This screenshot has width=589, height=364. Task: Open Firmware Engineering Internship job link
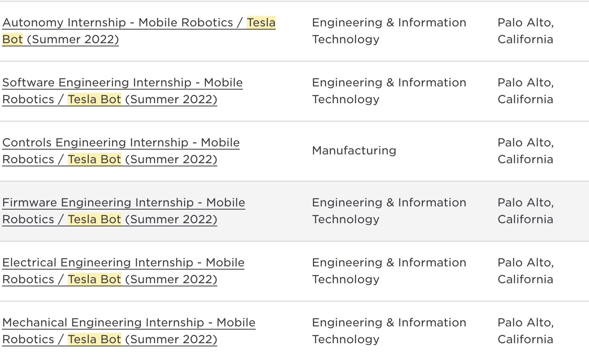(x=124, y=211)
